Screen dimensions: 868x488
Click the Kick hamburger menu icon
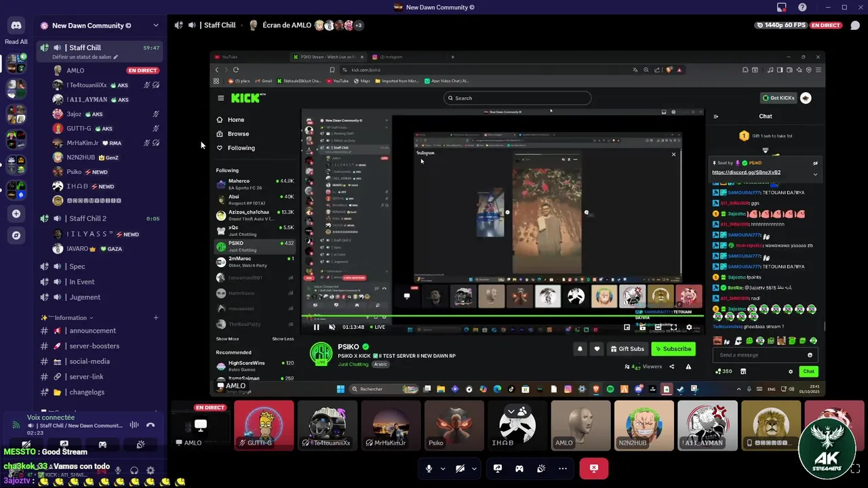tap(220, 98)
